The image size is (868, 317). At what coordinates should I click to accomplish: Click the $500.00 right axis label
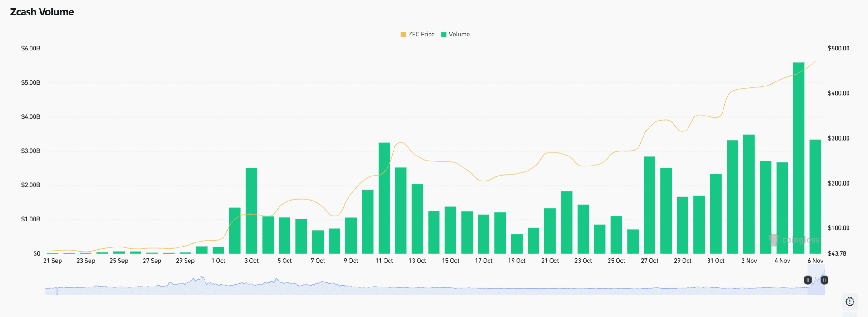[838, 49]
